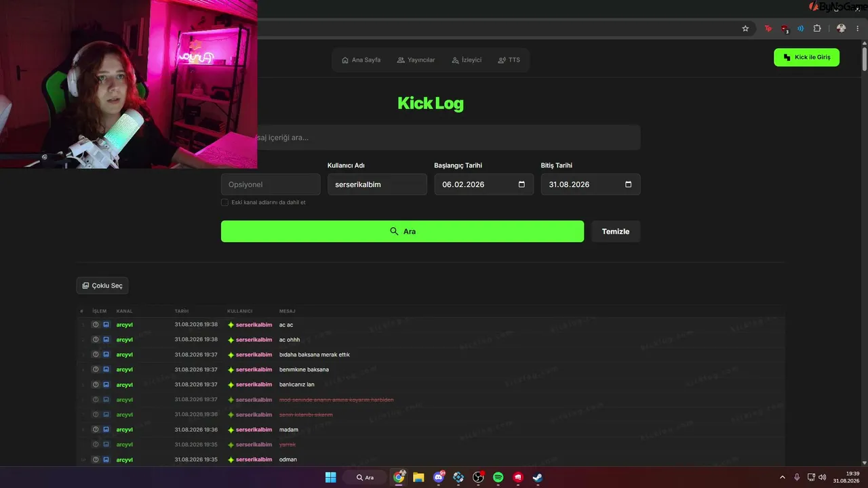Enable multi-select with Çoklu Seç
This screenshot has width=868, height=488.
point(102,285)
